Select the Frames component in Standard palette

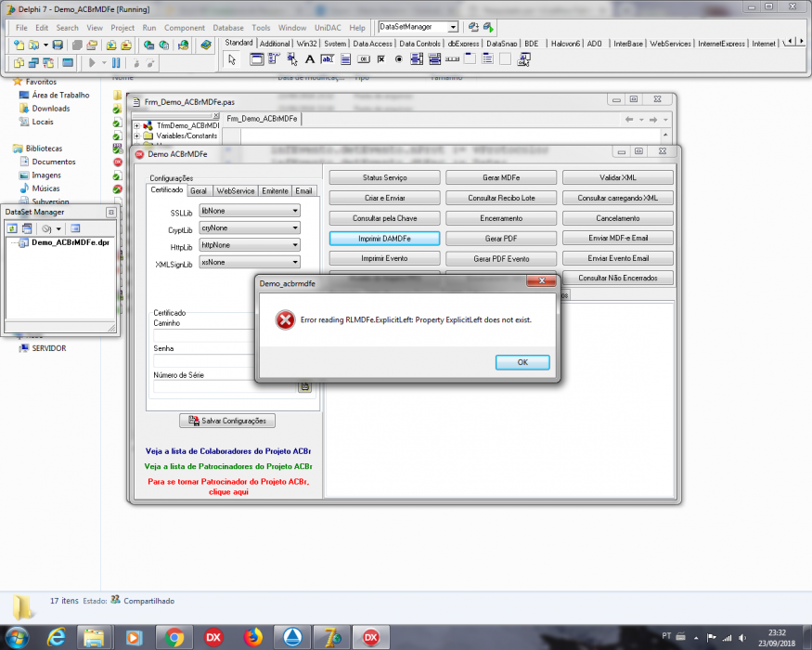click(x=256, y=59)
